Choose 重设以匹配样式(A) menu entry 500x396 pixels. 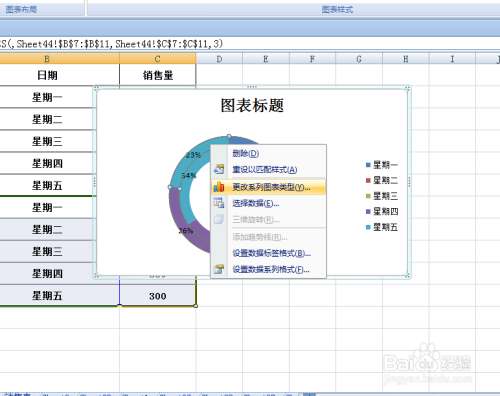coord(264,170)
